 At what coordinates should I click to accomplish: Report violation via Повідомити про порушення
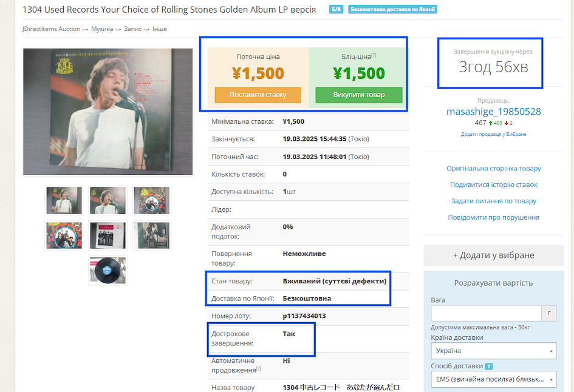[493, 217]
